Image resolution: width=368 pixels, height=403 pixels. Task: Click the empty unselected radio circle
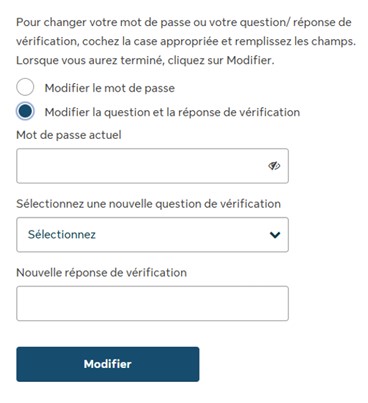pos(25,87)
